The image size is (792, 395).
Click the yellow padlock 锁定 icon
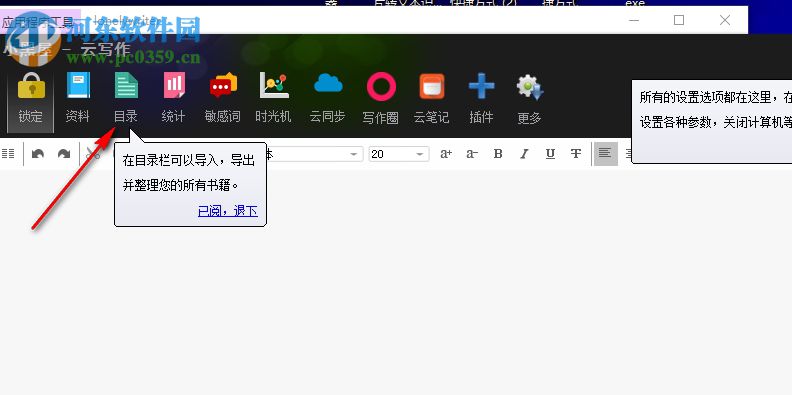[31, 86]
